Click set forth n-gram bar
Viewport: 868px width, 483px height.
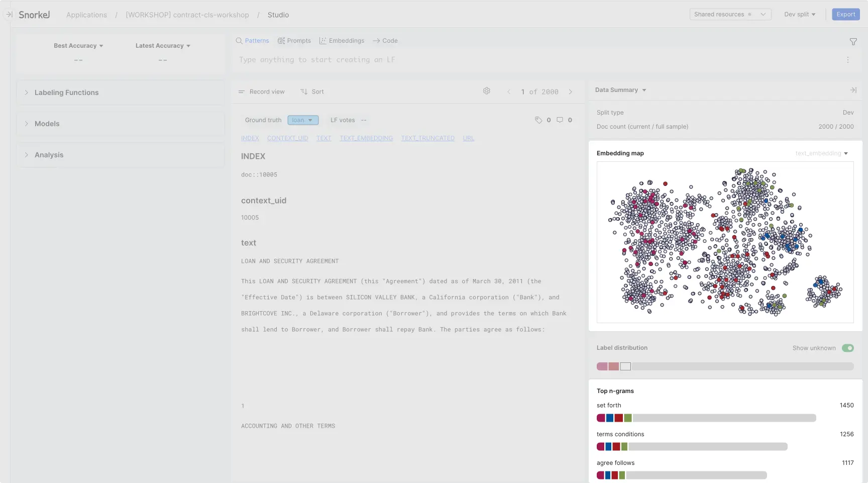point(706,418)
